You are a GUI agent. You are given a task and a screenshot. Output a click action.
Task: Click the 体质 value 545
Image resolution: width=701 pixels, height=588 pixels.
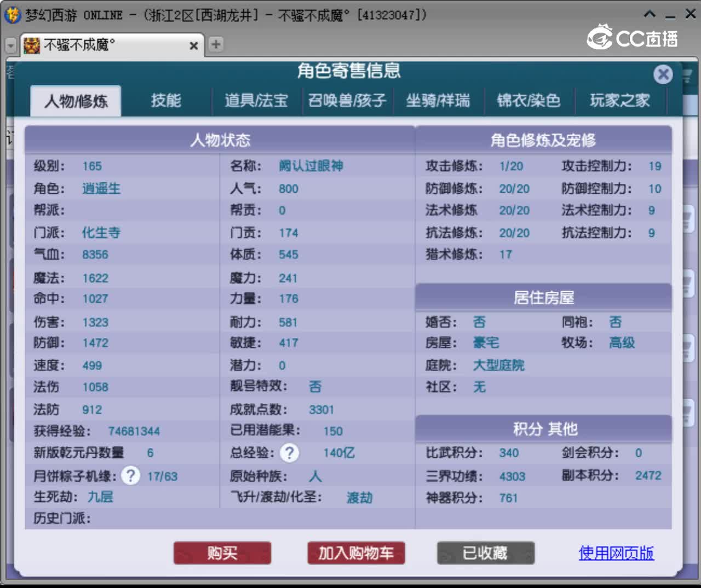[289, 255]
